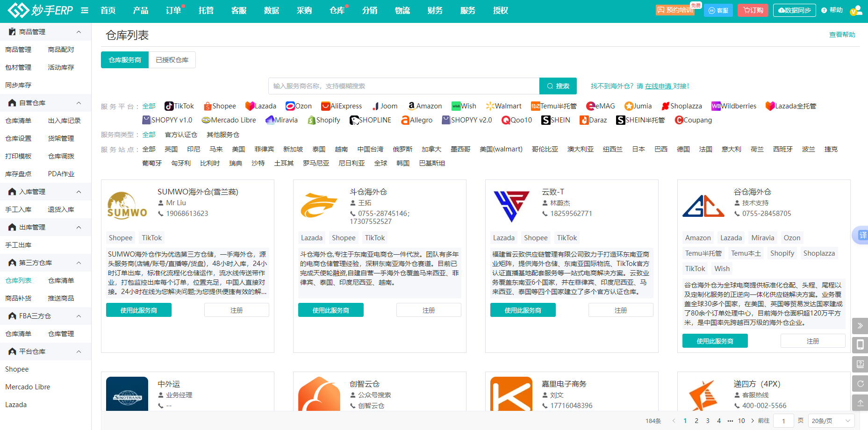Open the 妙手ERP logo home
This screenshot has height=430, width=868.
pyautogui.click(x=41, y=10)
